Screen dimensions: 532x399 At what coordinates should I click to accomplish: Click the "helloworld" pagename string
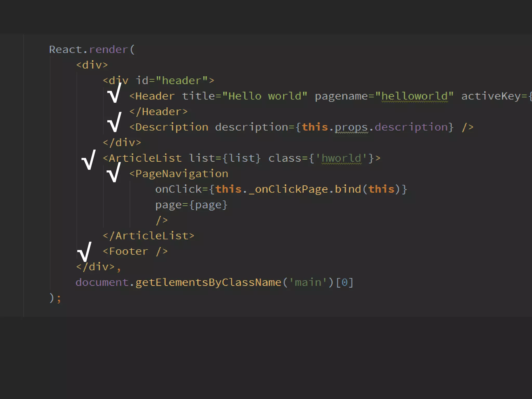click(x=415, y=96)
